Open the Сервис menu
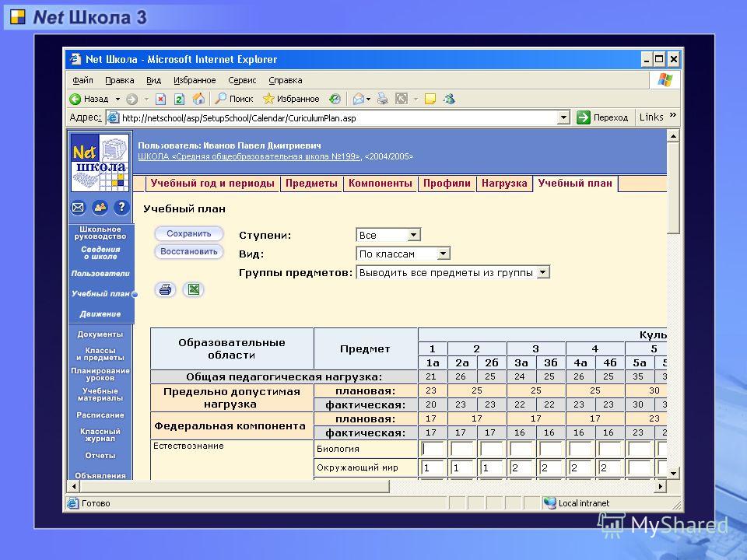This screenshot has width=747, height=560. [x=242, y=80]
